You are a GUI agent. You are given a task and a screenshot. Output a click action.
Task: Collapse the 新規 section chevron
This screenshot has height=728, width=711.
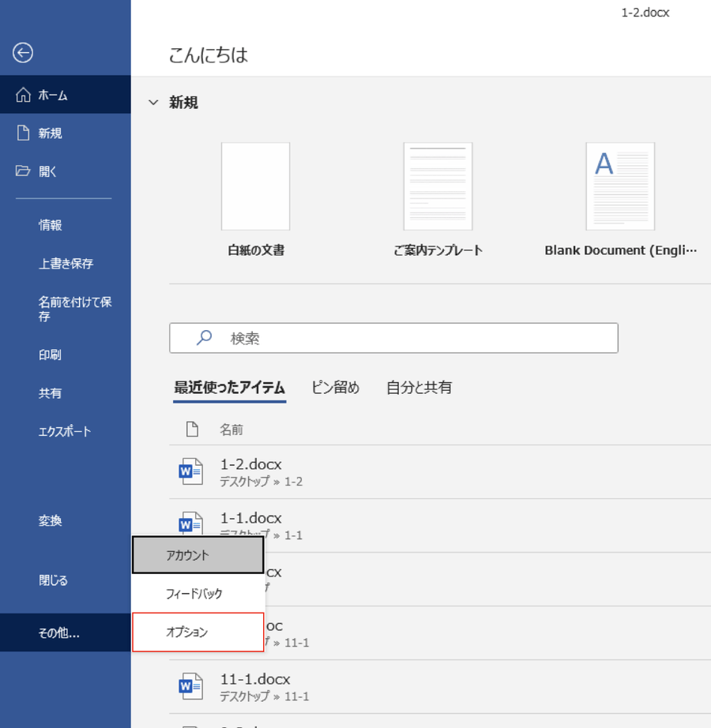coord(153,102)
